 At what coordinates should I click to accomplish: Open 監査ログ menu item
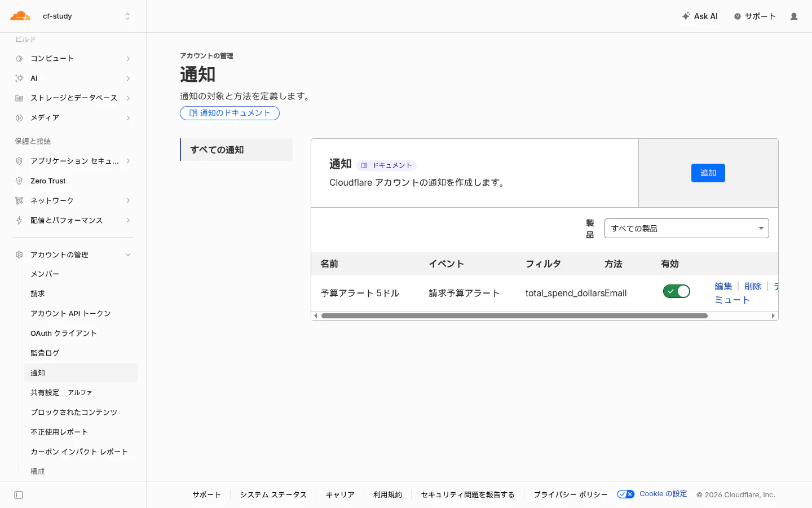click(x=81, y=353)
